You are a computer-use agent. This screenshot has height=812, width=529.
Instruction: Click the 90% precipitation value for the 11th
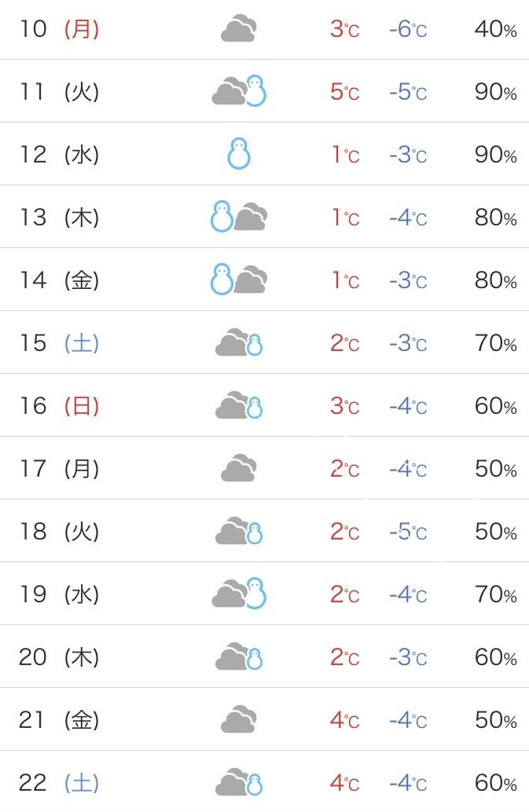click(496, 92)
